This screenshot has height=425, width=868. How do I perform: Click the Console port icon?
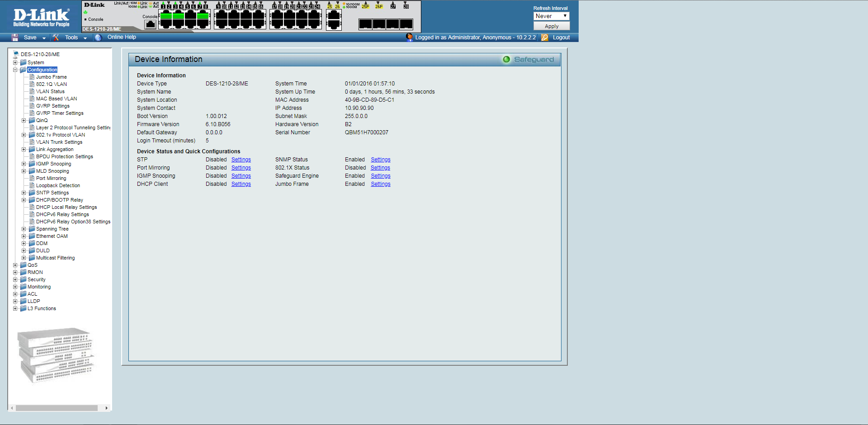tap(151, 24)
